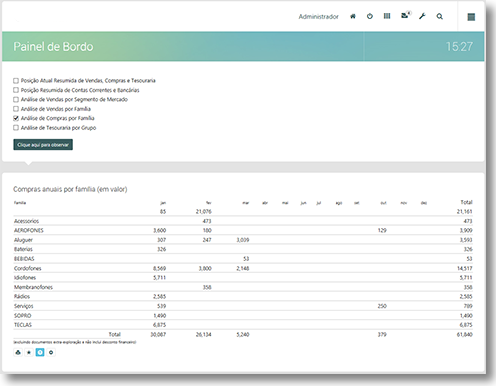Open the columns grid icon
This screenshot has width=496, height=386.
pyautogui.click(x=387, y=16)
